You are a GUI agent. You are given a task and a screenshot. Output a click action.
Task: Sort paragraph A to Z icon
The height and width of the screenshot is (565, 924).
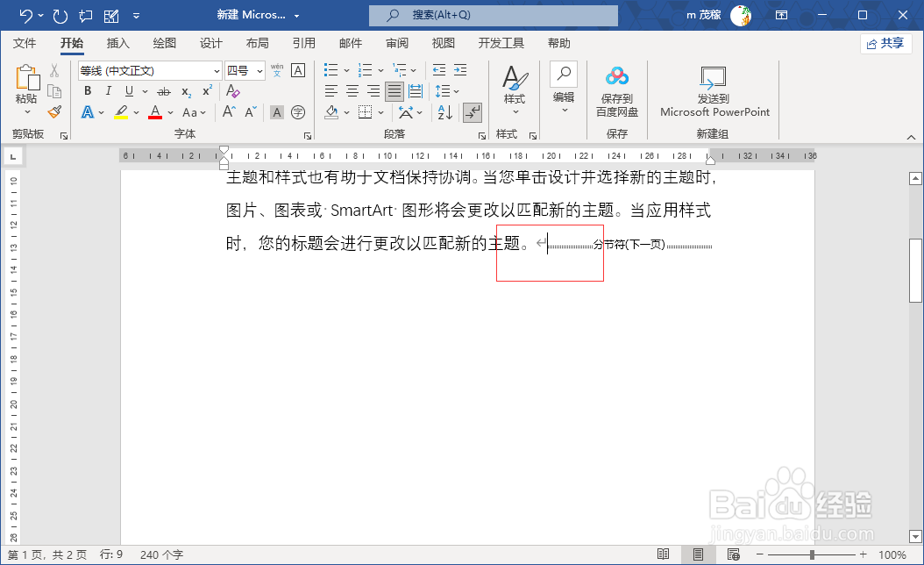(x=445, y=112)
